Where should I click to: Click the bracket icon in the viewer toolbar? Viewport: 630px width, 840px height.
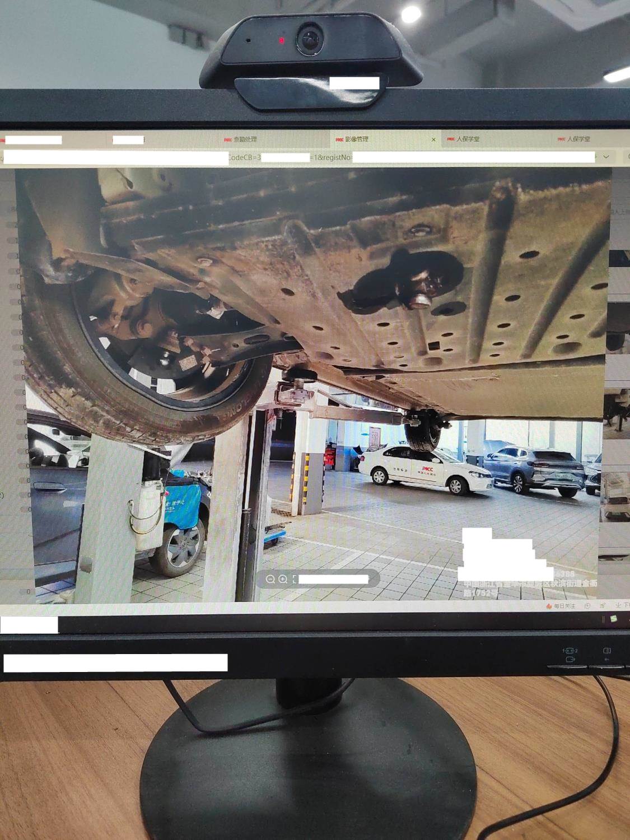pos(295,579)
